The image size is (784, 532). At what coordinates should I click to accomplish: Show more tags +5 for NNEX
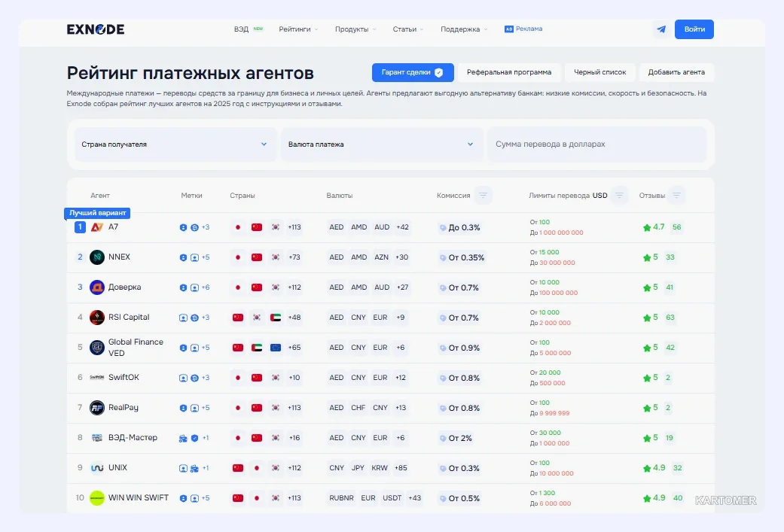pos(206,257)
